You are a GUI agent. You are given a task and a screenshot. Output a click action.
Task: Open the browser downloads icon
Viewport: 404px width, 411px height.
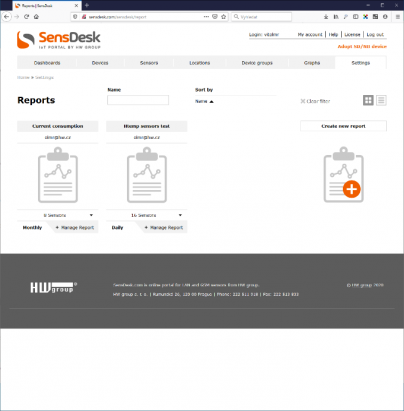pyautogui.click(x=326, y=17)
